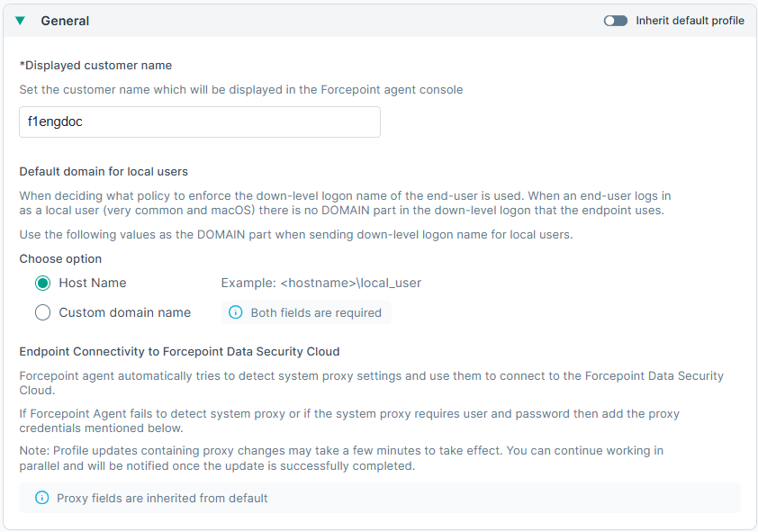This screenshot has width=758, height=532.
Task: Click info icon beside Both fields are required
Action: tap(236, 313)
